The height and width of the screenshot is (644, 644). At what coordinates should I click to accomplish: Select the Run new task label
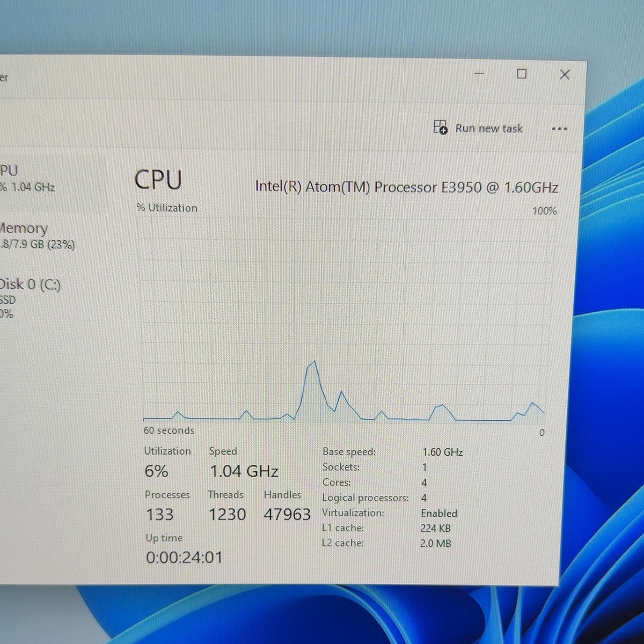(489, 129)
